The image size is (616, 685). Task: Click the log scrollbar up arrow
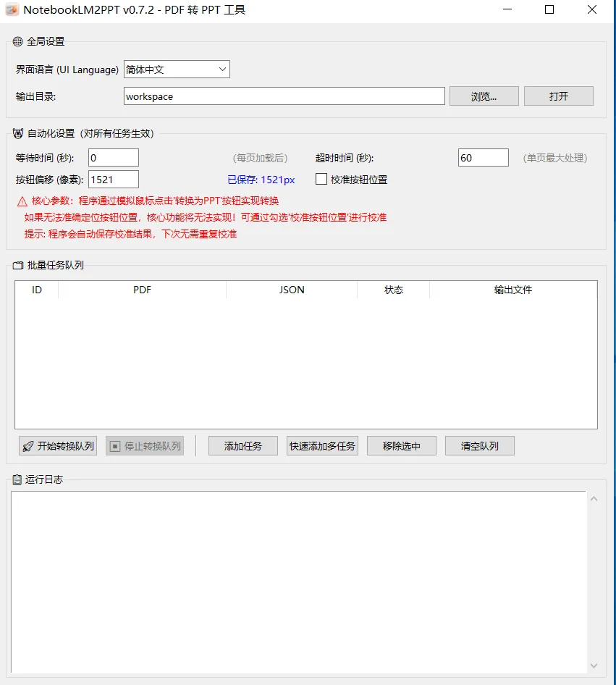coord(594,499)
